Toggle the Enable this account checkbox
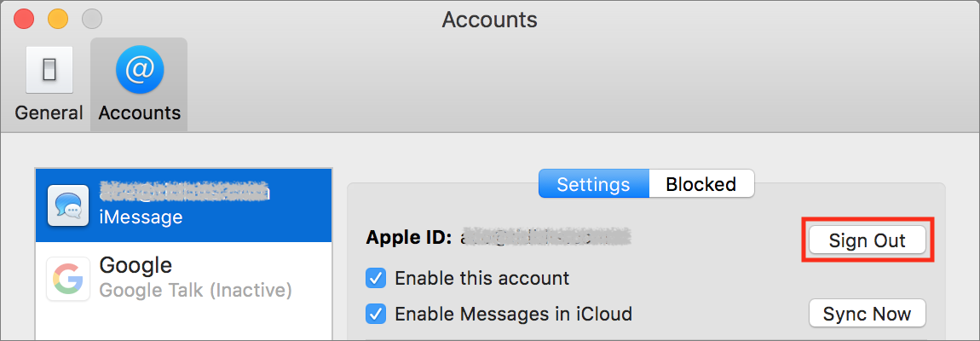 (376, 278)
